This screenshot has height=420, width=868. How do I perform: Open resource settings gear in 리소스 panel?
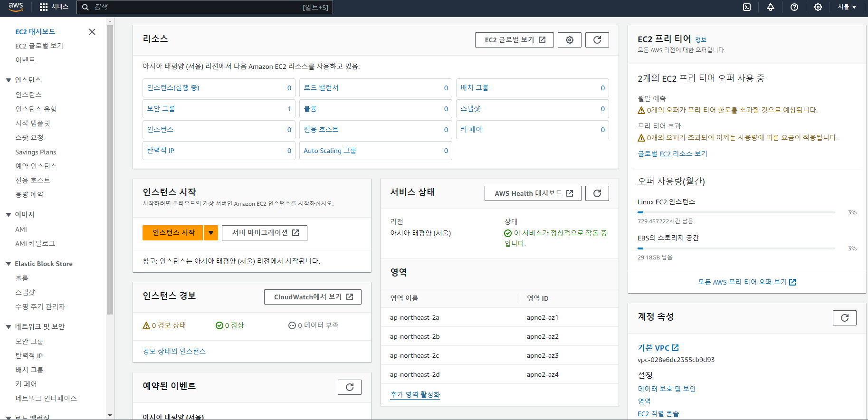pos(570,40)
